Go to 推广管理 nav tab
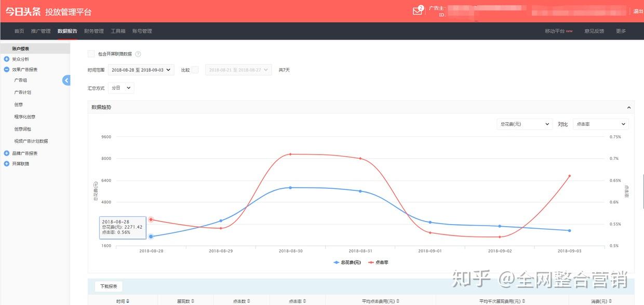The height and width of the screenshot is (305, 644). [41, 31]
